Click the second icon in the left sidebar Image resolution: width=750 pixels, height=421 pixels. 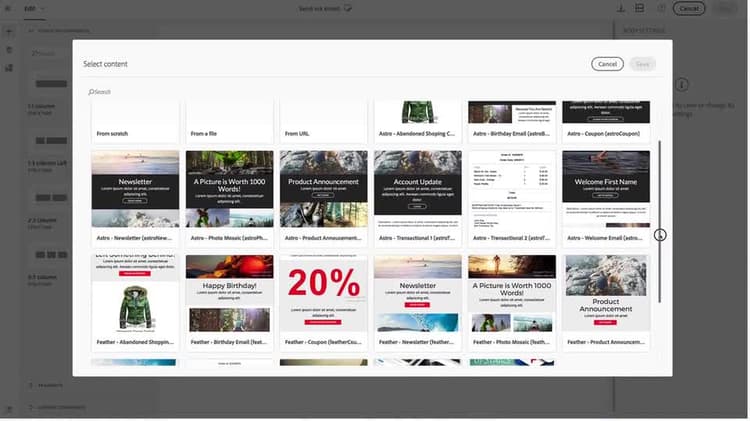click(x=9, y=50)
